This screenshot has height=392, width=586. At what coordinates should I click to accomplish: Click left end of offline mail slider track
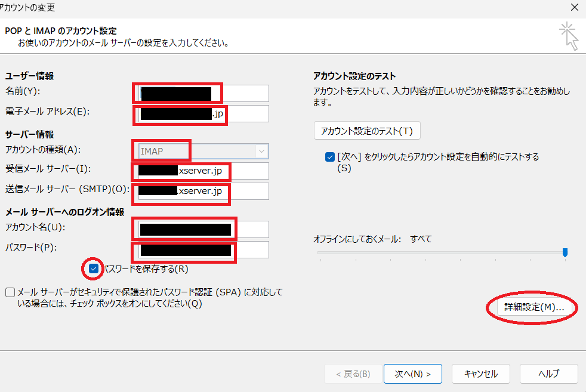click(x=319, y=253)
